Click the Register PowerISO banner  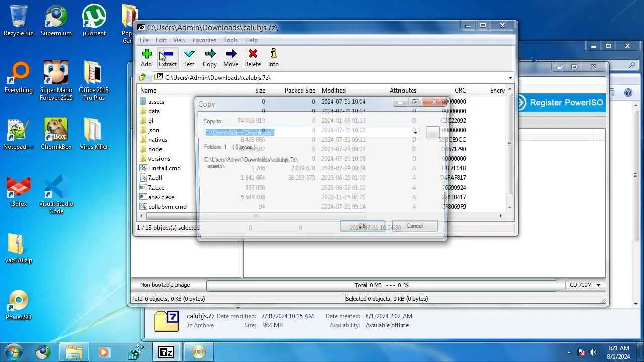click(560, 103)
